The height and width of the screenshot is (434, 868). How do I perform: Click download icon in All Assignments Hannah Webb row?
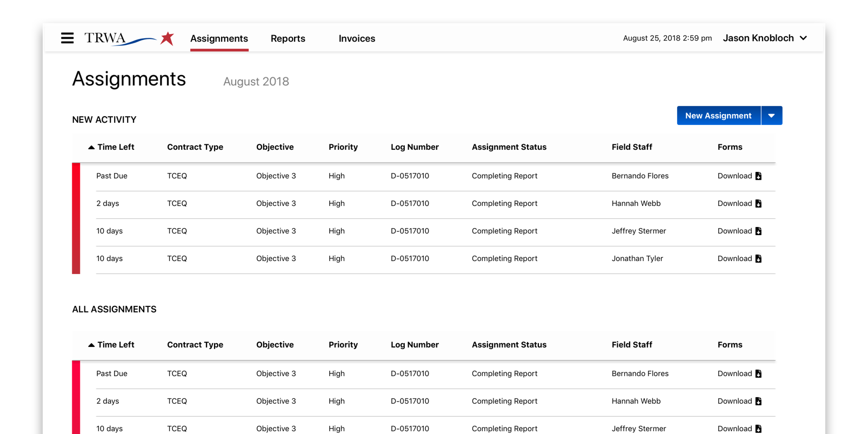[x=758, y=402]
